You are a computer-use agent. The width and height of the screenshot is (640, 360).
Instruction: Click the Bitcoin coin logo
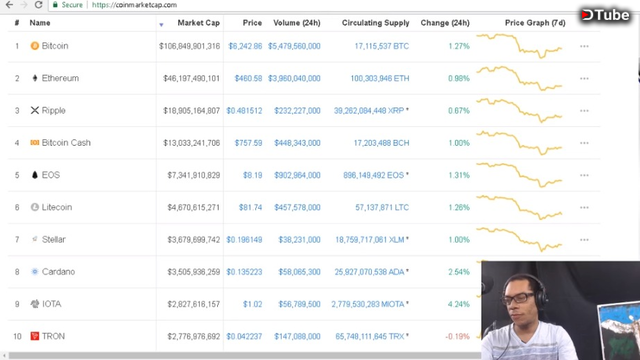click(x=35, y=46)
